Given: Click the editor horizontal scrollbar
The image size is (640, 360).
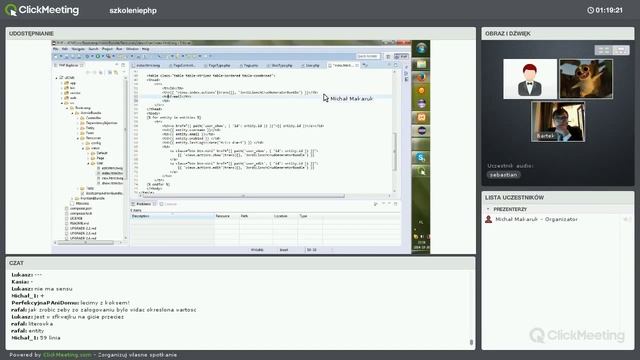Looking at the screenshot, I should click(243, 196).
